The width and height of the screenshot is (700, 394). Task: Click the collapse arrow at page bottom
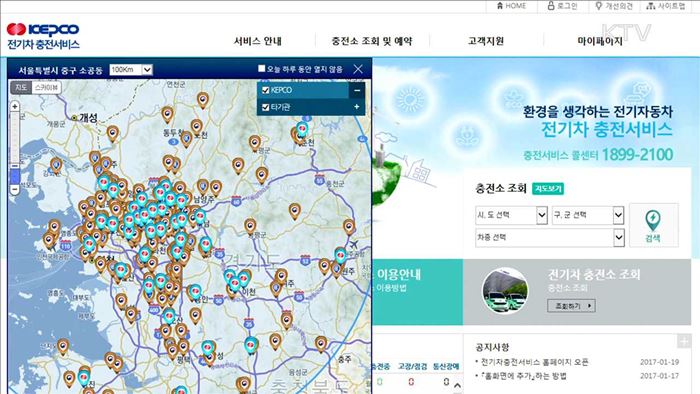click(x=457, y=385)
